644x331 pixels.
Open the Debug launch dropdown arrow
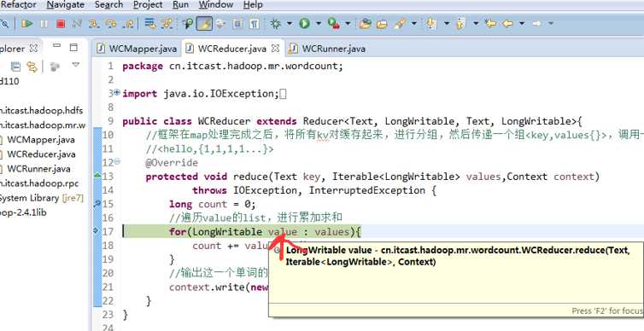coord(290,24)
